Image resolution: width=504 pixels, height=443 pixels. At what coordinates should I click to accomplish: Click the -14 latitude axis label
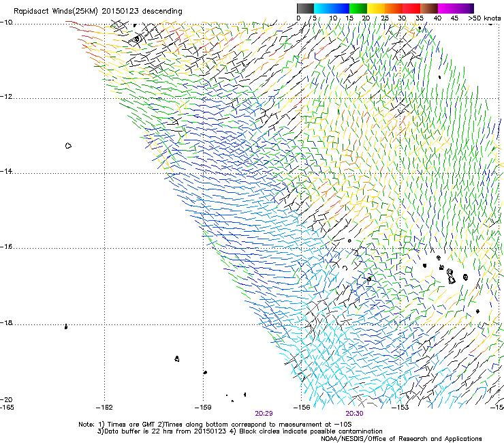[6, 171]
